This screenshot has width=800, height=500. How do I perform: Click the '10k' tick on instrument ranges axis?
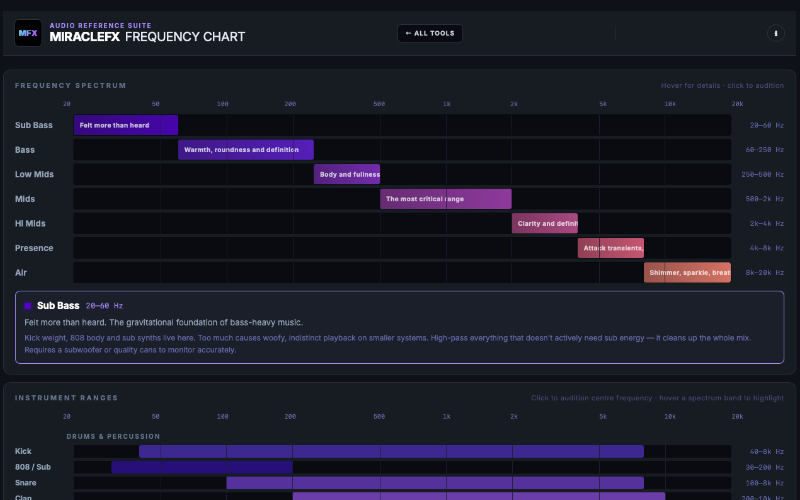click(x=670, y=416)
